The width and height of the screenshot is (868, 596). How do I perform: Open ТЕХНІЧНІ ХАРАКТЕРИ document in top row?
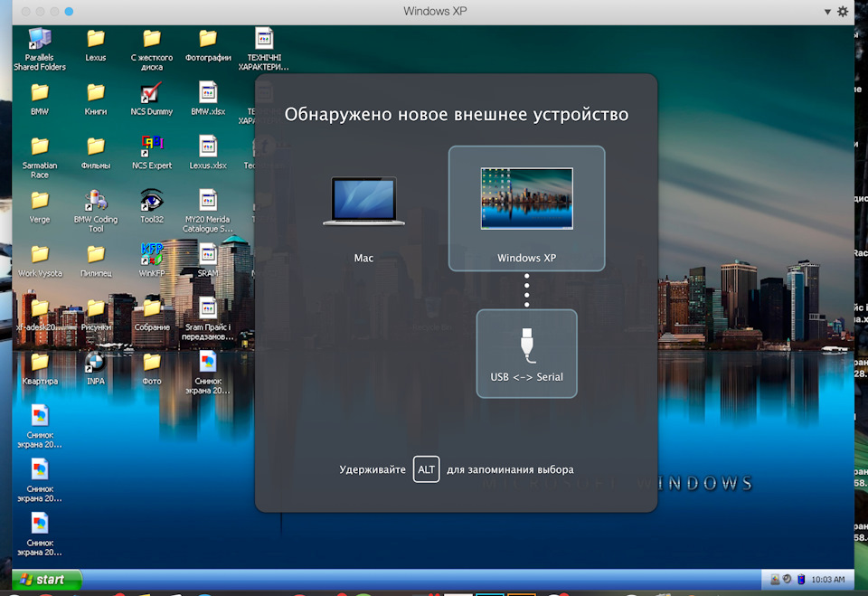[264, 49]
